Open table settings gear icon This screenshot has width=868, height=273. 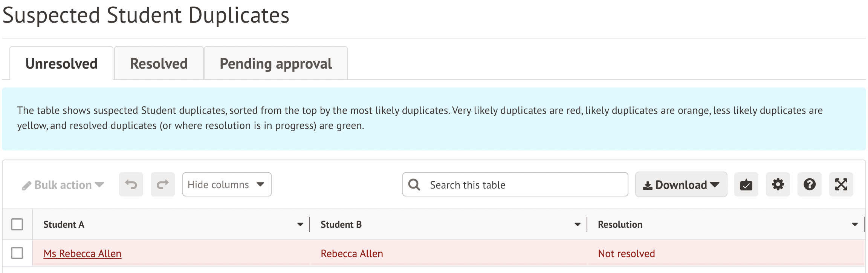coord(778,184)
